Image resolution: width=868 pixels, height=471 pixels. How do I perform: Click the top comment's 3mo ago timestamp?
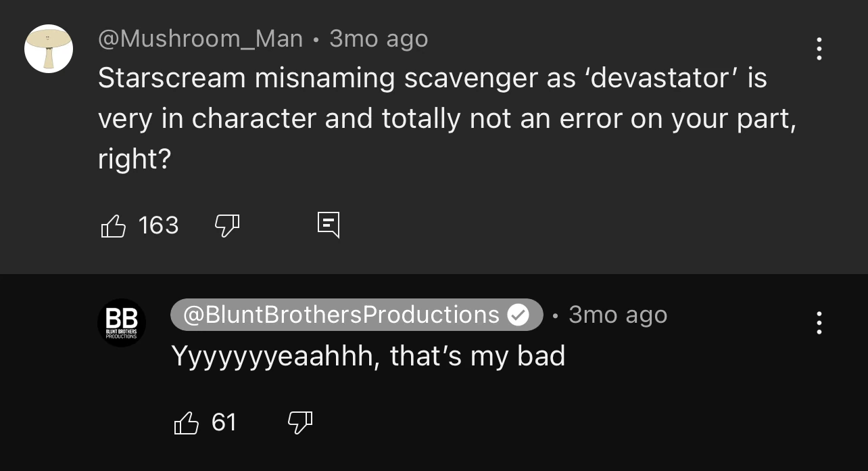379,39
